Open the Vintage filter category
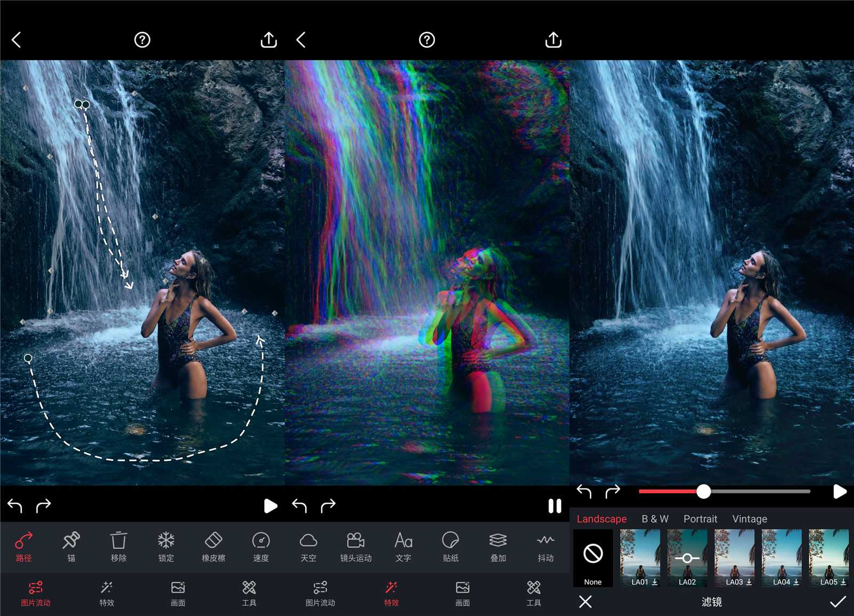This screenshot has width=854, height=616. [x=749, y=519]
